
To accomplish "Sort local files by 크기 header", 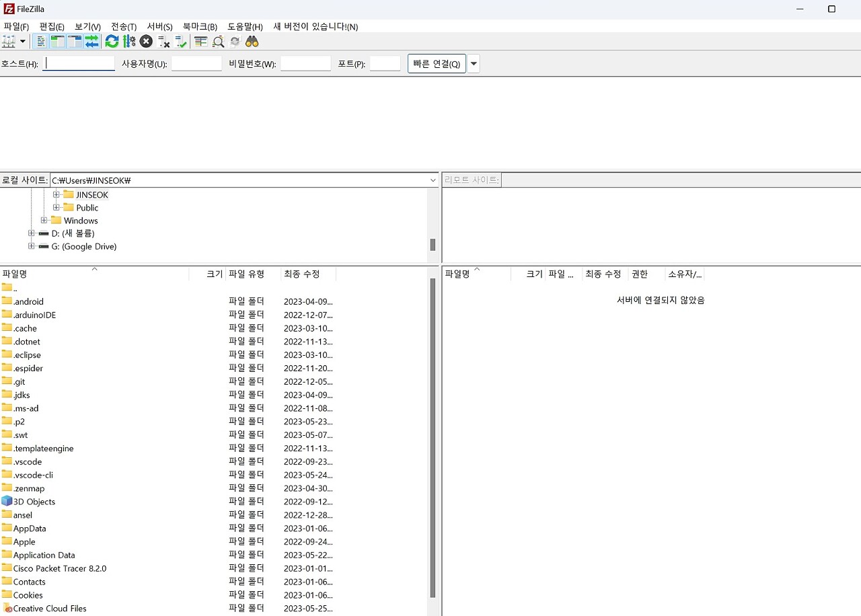I will click(x=207, y=274).
